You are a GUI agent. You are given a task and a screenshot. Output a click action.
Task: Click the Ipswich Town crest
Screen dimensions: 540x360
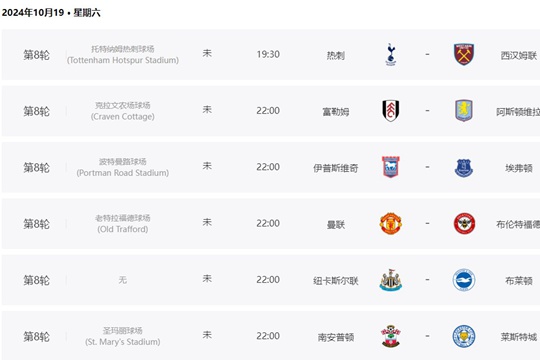pyautogui.click(x=391, y=167)
